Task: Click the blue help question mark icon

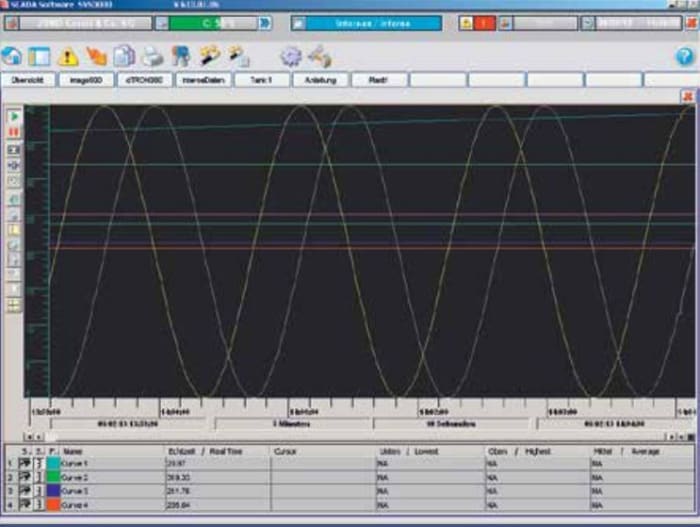Action: pos(684,56)
